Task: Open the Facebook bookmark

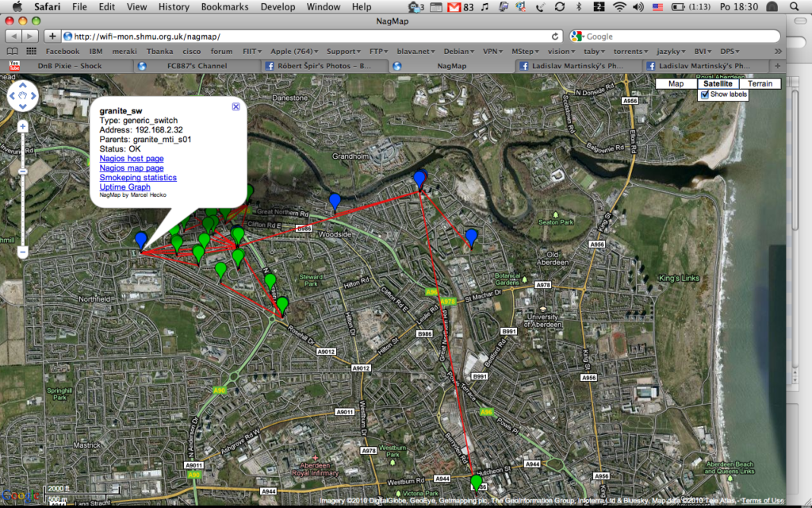Action: pyautogui.click(x=63, y=52)
